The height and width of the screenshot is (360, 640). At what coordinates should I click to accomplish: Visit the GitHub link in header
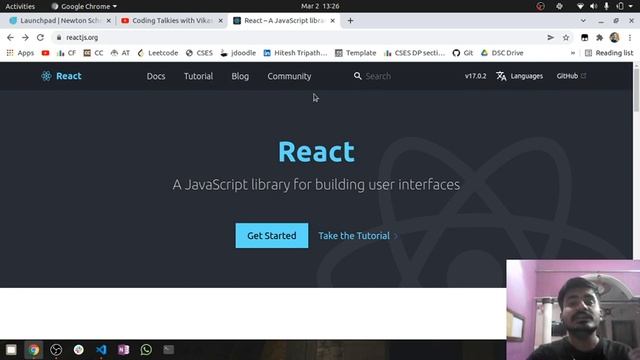pos(571,76)
